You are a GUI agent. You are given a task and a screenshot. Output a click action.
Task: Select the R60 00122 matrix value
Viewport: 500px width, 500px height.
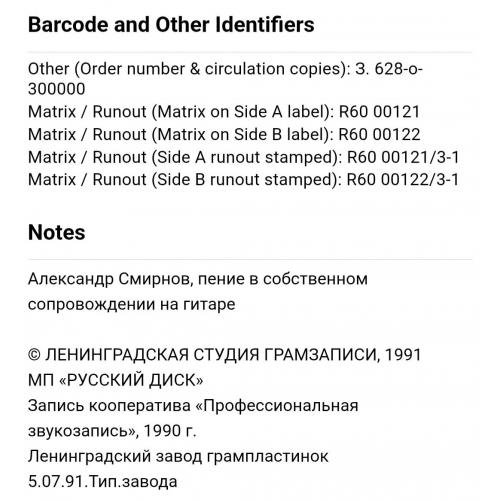(x=379, y=134)
